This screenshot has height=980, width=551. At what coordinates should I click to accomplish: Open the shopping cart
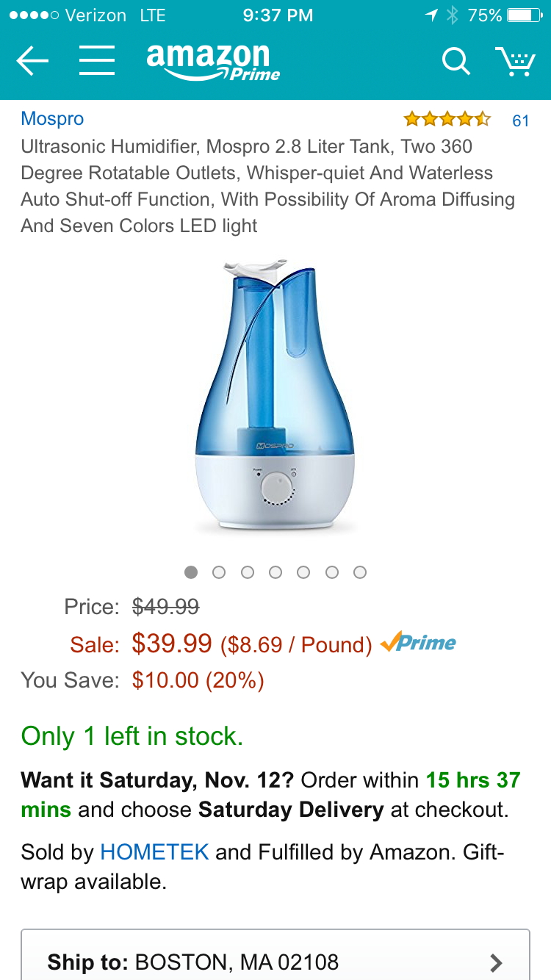[515, 62]
